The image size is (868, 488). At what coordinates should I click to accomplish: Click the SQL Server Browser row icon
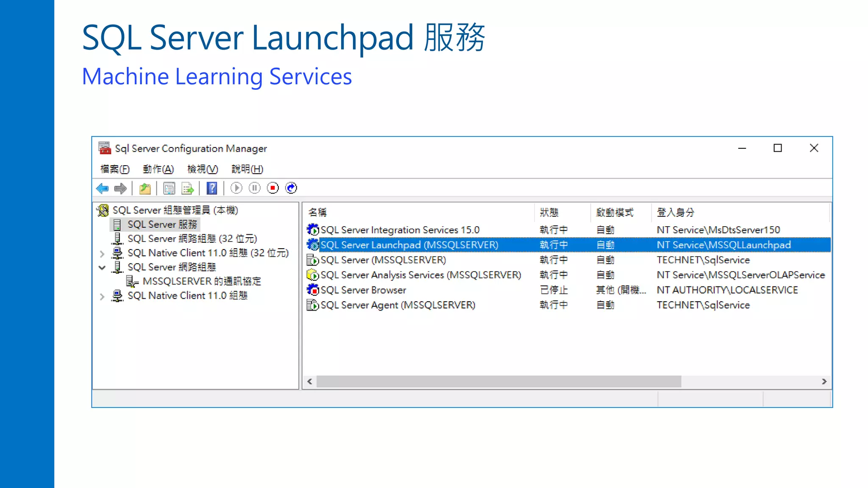tap(313, 290)
